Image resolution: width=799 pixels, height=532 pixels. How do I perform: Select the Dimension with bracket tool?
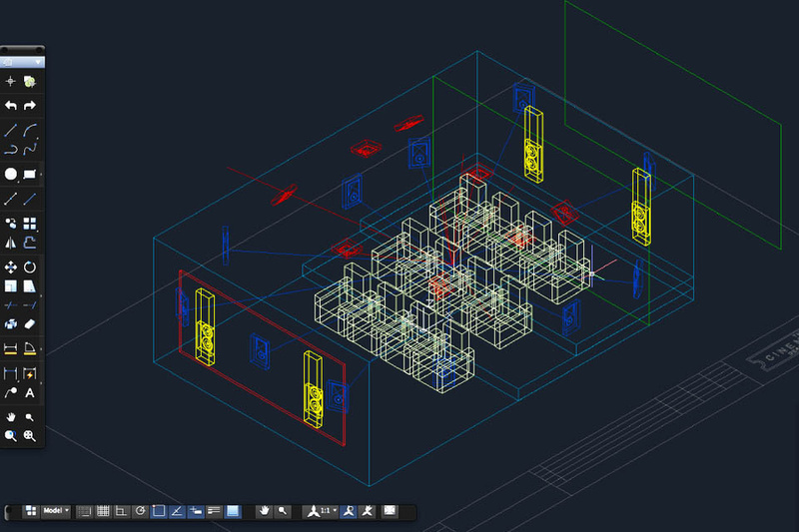click(x=11, y=373)
